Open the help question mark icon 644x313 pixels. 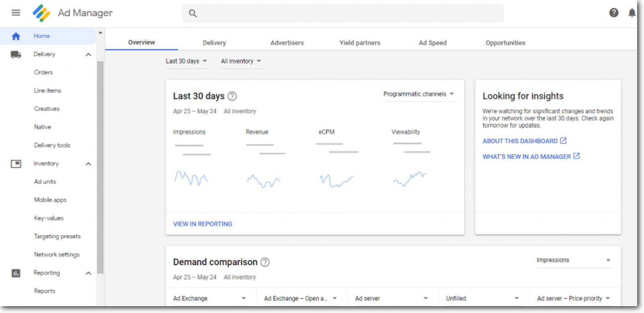pyautogui.click(x=614, y=13)
